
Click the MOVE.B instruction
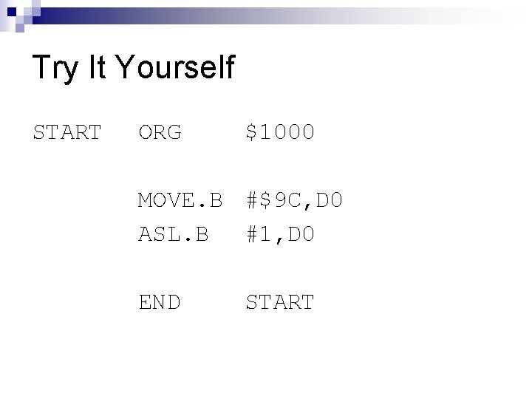click(x=180, y=200)
